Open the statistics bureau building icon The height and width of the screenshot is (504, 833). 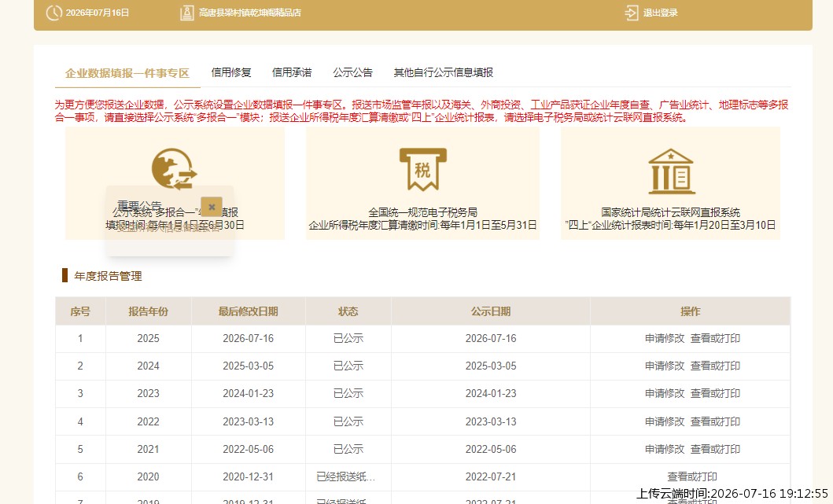[671, 171]
